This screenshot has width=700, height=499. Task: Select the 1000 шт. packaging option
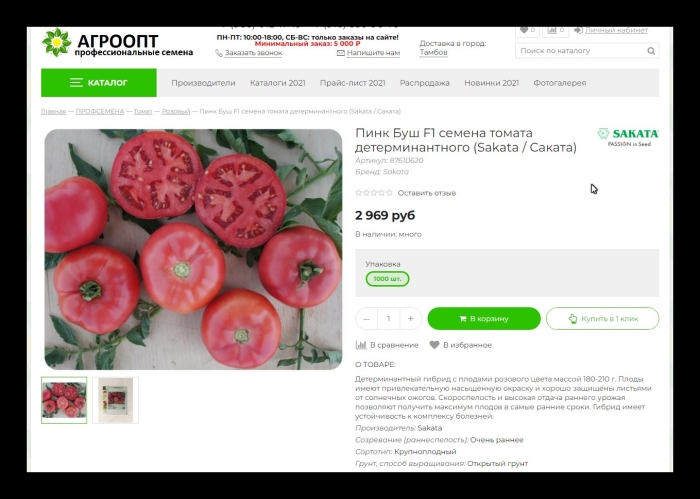pyautogui.click(x=387, y=279)
